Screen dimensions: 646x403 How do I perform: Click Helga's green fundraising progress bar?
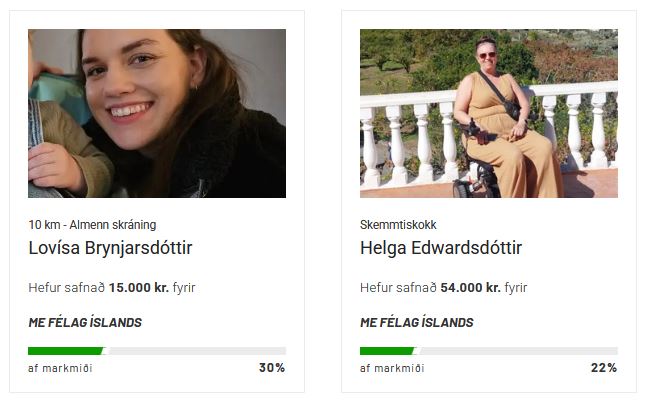point(387,351)
